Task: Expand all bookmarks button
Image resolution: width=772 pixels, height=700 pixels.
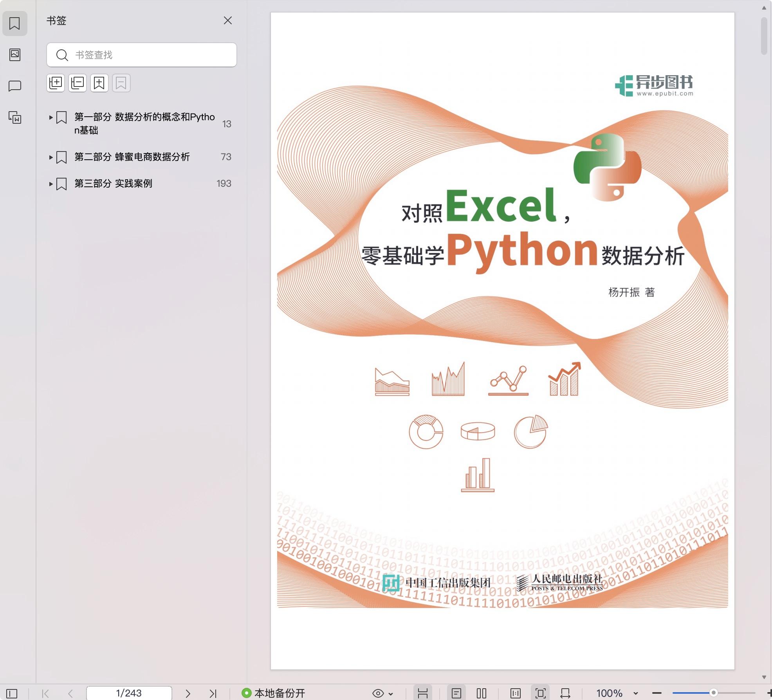Action: click(56, 83)
